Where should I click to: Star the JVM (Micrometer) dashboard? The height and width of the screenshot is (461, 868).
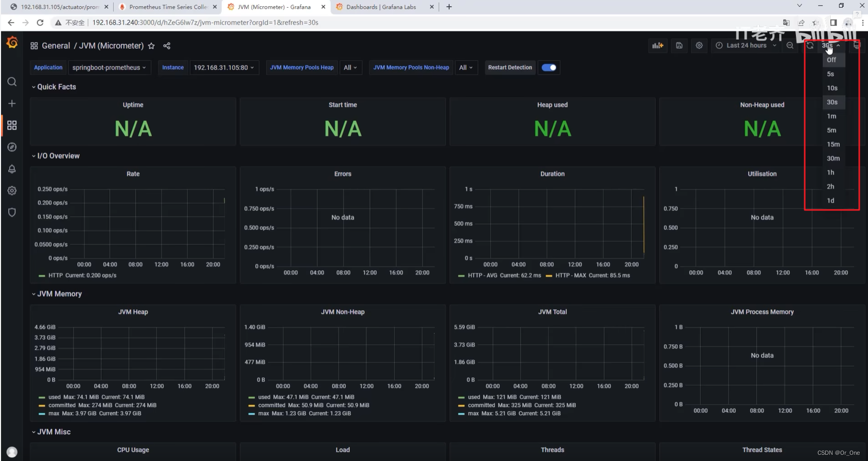[x=151, y=46]
